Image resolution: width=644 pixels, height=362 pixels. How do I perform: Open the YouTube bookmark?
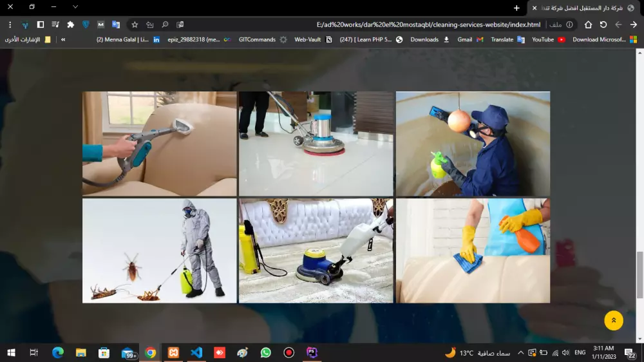pyautogui.click(x=549, y=39)
